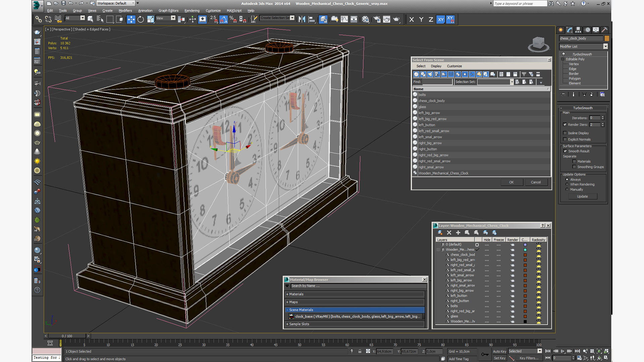Click Play Animation button
Viewport: 644px width, 362px height.
(563, 351)
